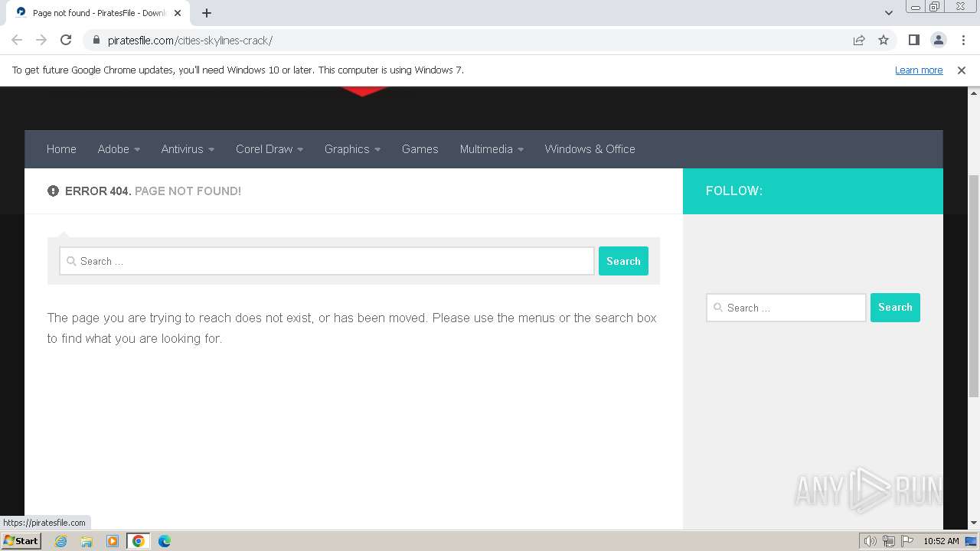Open the Windows & Office menu item
980x551 pixels.
point(590,149)
